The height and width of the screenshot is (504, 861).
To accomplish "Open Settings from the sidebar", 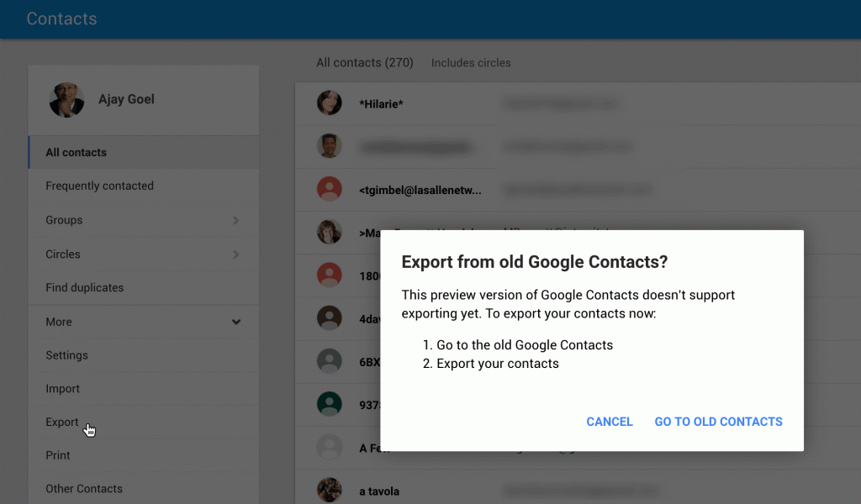I will tap(66, 355).
